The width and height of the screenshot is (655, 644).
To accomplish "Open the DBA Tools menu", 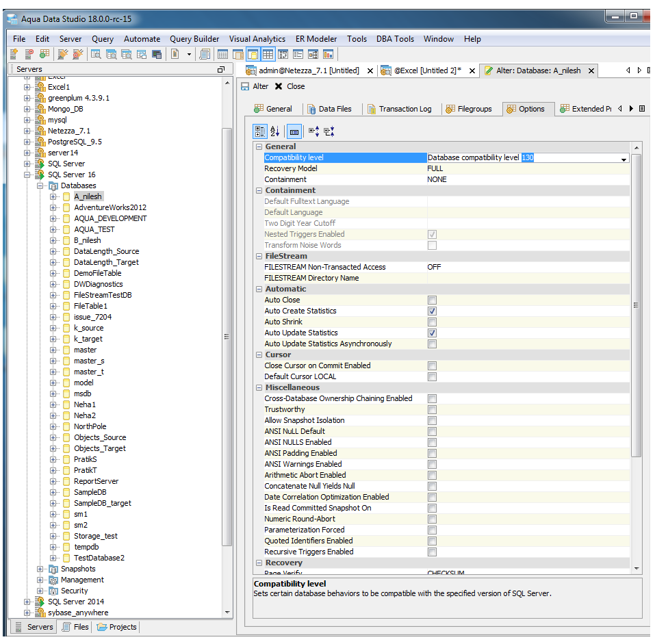I will pos(395,39).
